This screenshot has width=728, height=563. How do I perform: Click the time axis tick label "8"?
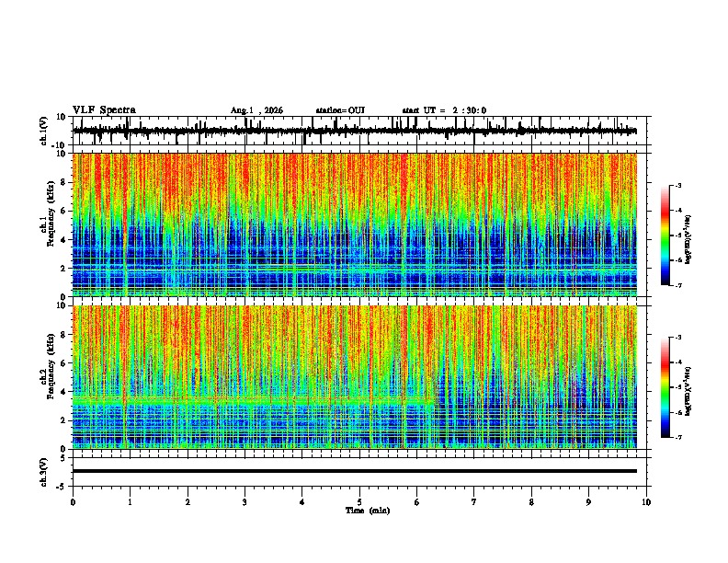(x=531, y=502)
